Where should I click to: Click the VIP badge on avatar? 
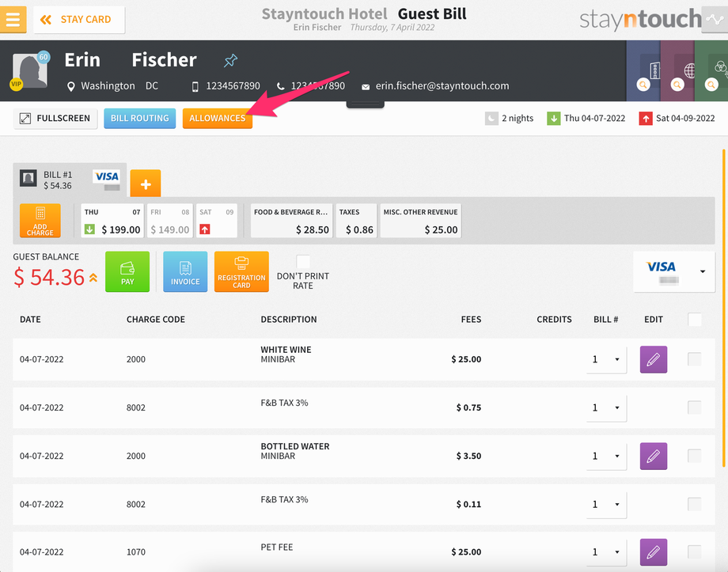pos(17,84)
